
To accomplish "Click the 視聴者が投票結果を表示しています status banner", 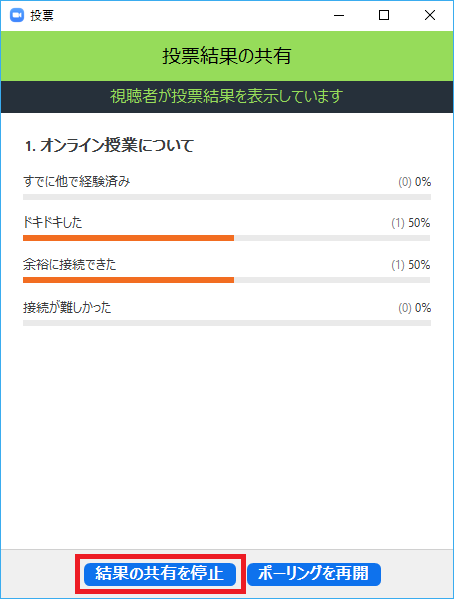I will click(x=227, y=97).
